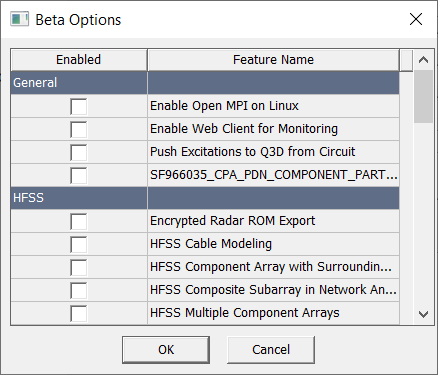Click the OK button
The height and width of the screenshot is (375, 438).
(166, 350)
